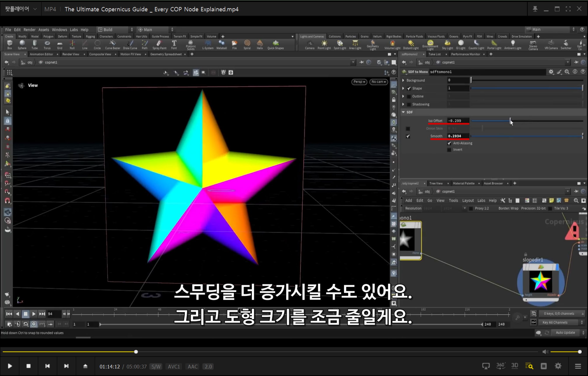Open network editor Layout menu
Image resolution: width=588 pixels, height=376 pixels.
coord(468,201)
